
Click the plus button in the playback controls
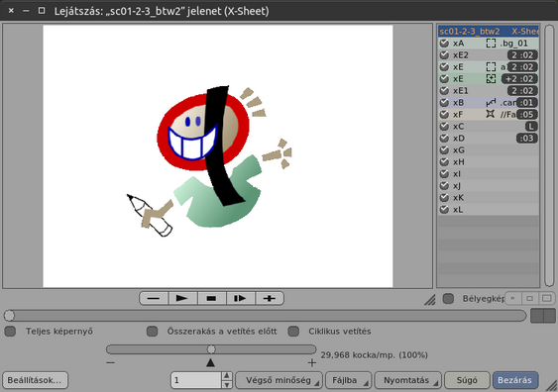click(270, 298)
